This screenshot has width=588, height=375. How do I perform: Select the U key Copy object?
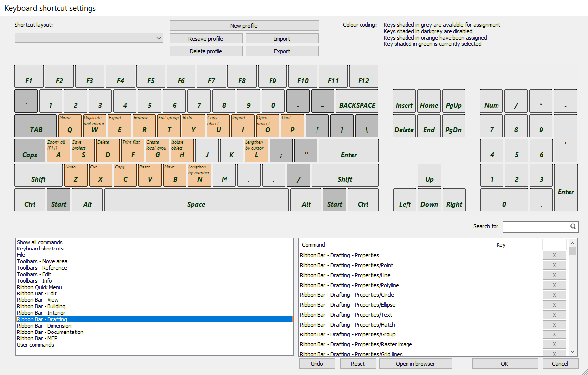coord(218,125)
